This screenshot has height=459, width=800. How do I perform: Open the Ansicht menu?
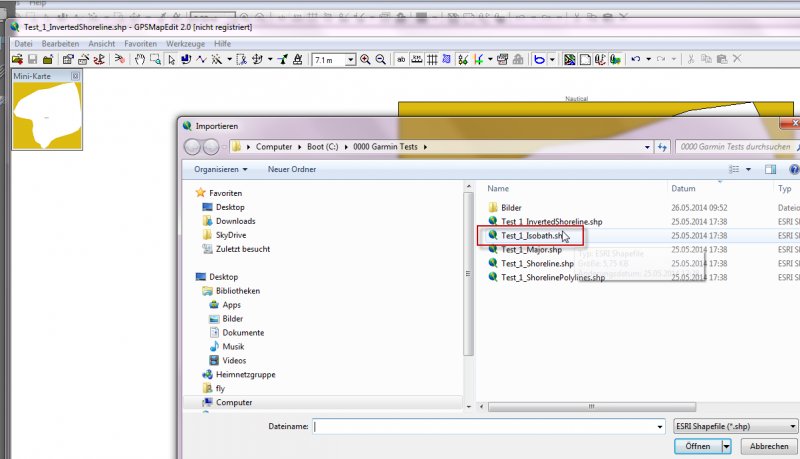point(101,44)
